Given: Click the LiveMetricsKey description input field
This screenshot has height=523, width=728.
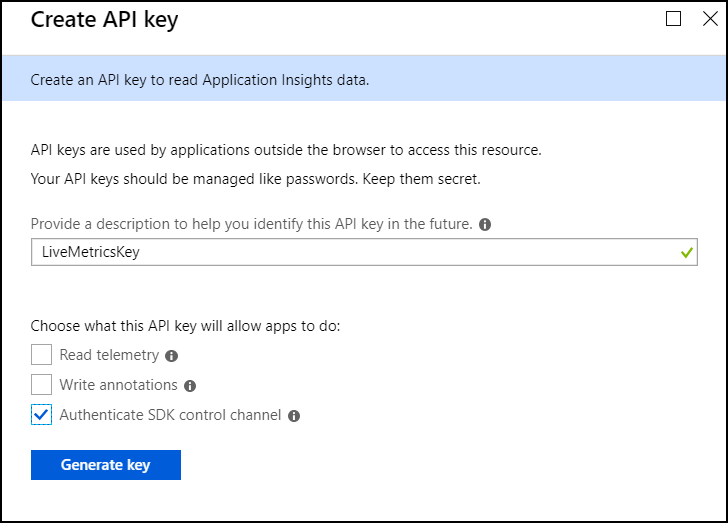Looking at the screenshot, I should (x=364, y=252).
